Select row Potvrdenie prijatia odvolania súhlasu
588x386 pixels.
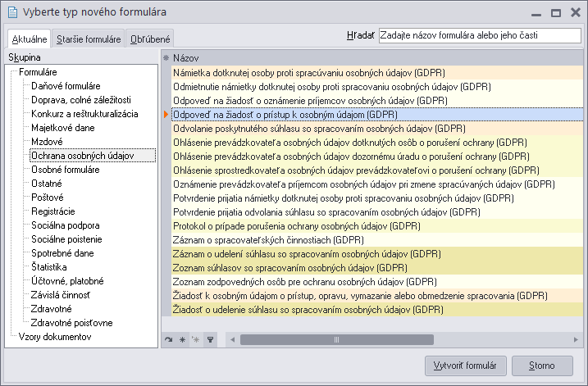377,212
